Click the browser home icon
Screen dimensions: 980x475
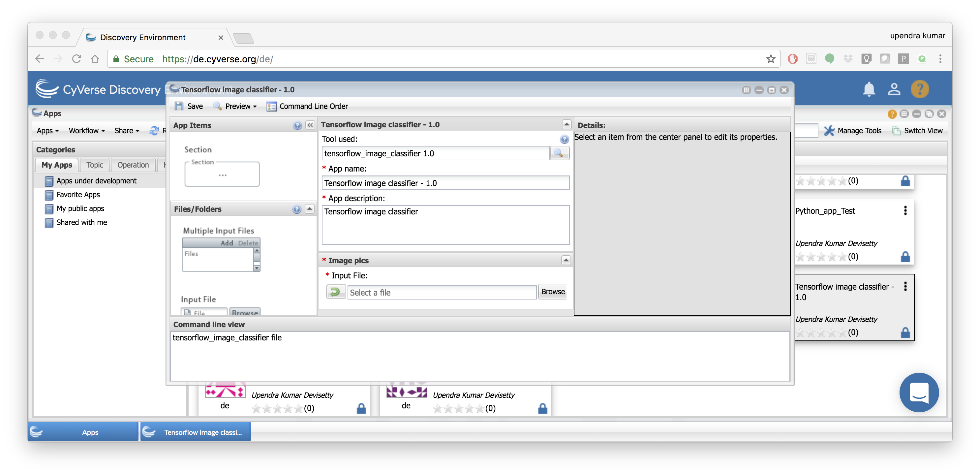click(95, 59)
